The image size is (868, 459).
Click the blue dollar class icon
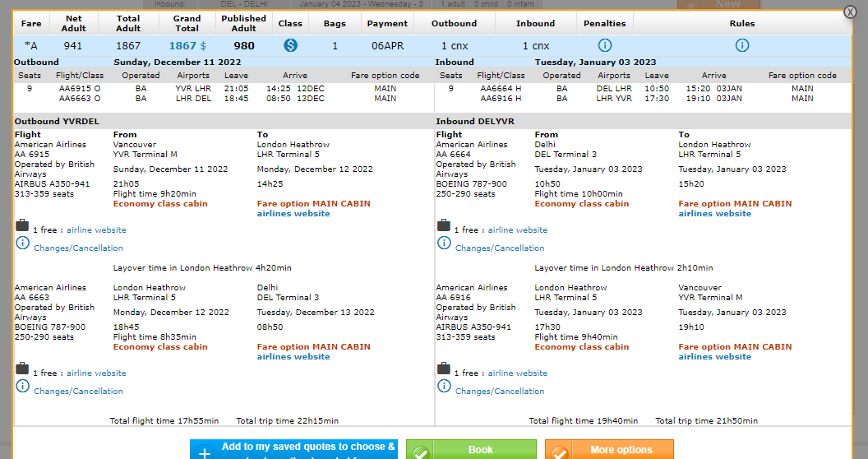(290, 45)
